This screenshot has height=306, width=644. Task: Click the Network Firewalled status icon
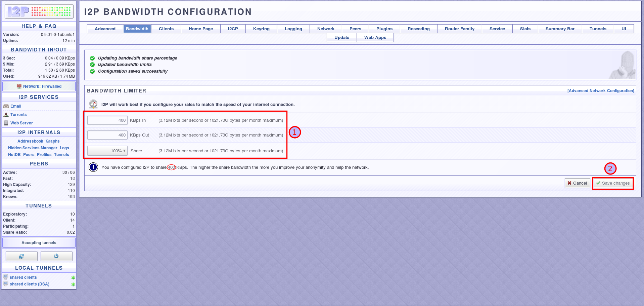(19, 86)
